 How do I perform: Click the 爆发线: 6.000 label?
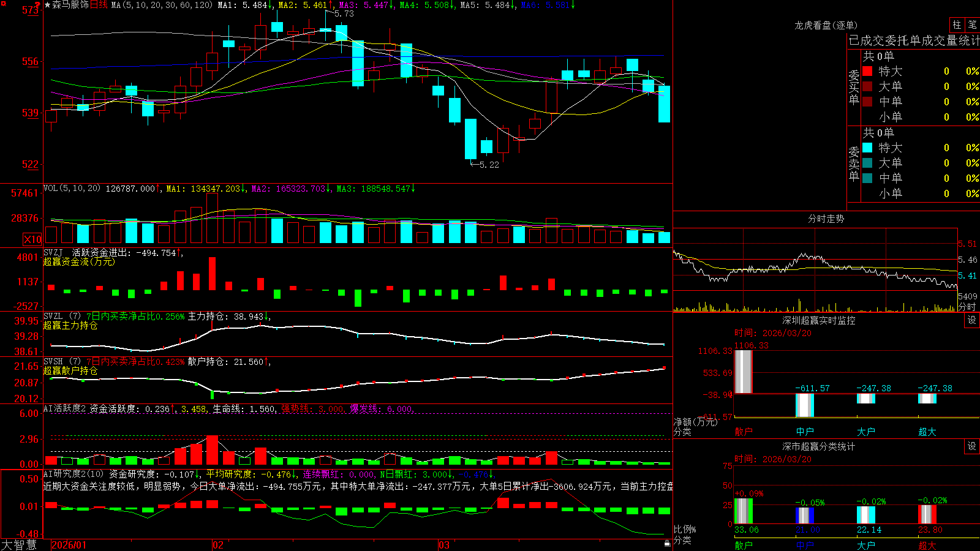pos(382,408)
